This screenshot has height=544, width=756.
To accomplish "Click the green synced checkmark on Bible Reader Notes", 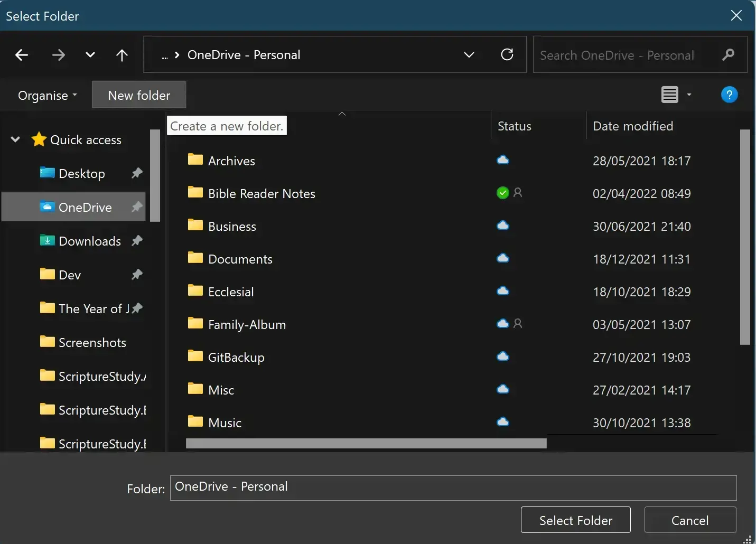I will [502, 193].
